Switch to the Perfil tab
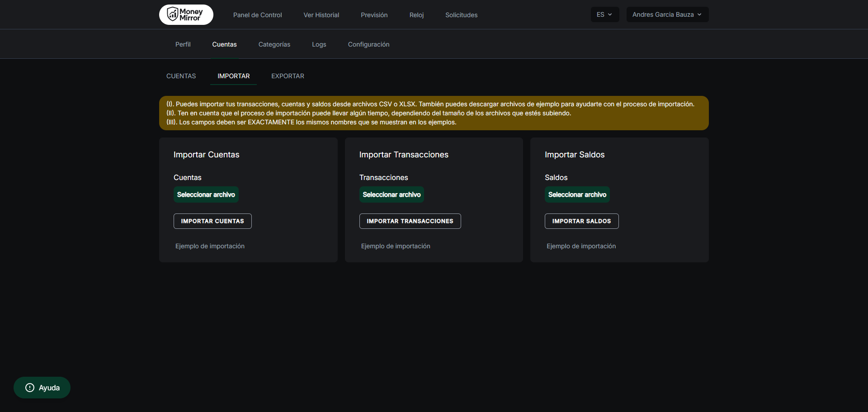Image resolution: width=868 pixels, height=412 pixels. (x=183, y=44)
